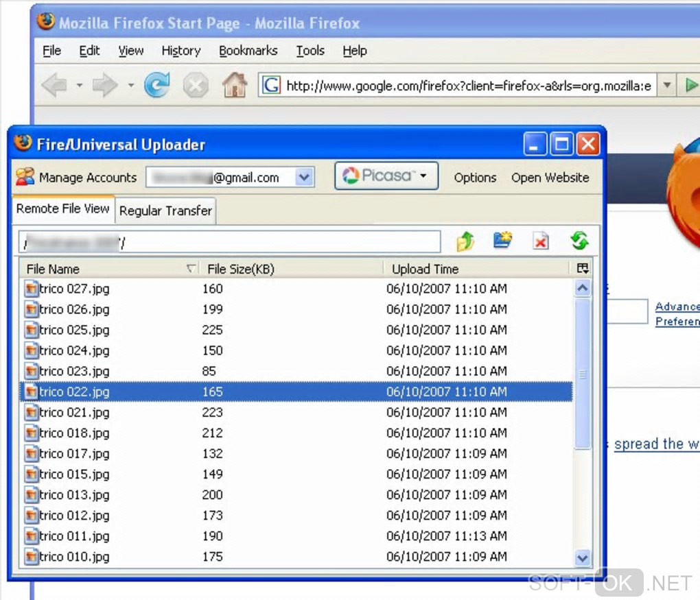Click the scroll down arrow of the file list
The image size is (700, 600).
[583, 557]
